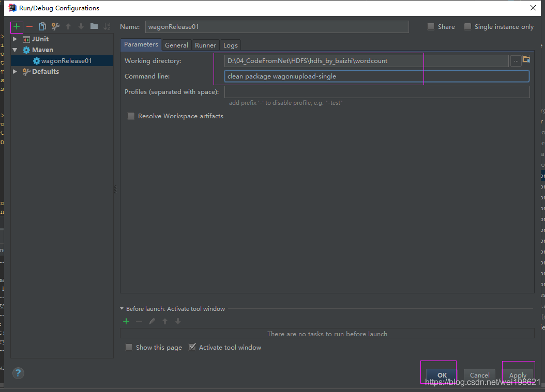Select the Defaults label in the tree
This screenshot has width=545, height=392.
click(46, 71)
